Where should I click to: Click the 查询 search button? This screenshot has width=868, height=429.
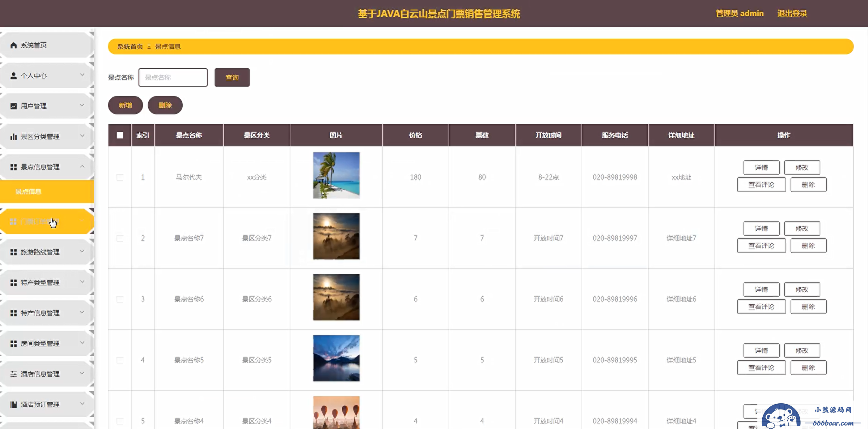pos(232,78)
